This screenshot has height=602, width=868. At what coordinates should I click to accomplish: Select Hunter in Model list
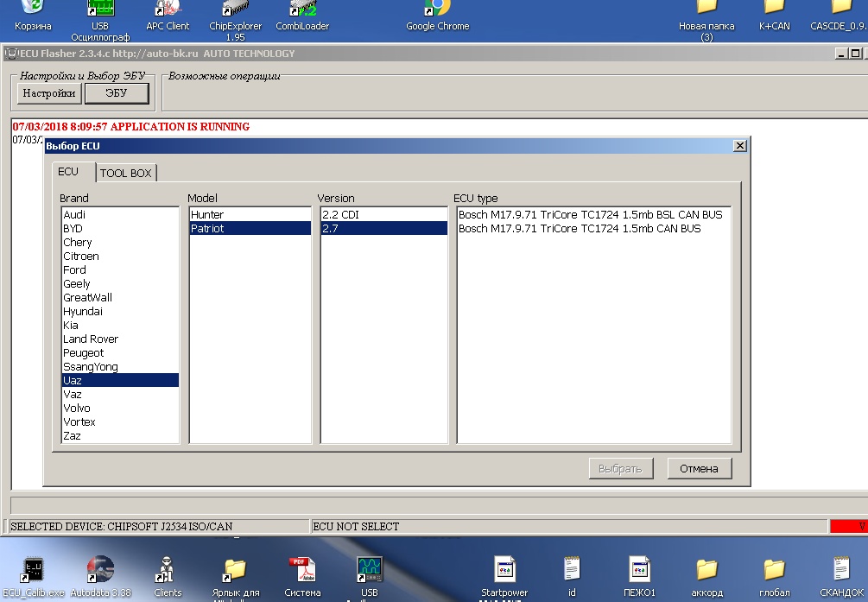tap(250, 214)
